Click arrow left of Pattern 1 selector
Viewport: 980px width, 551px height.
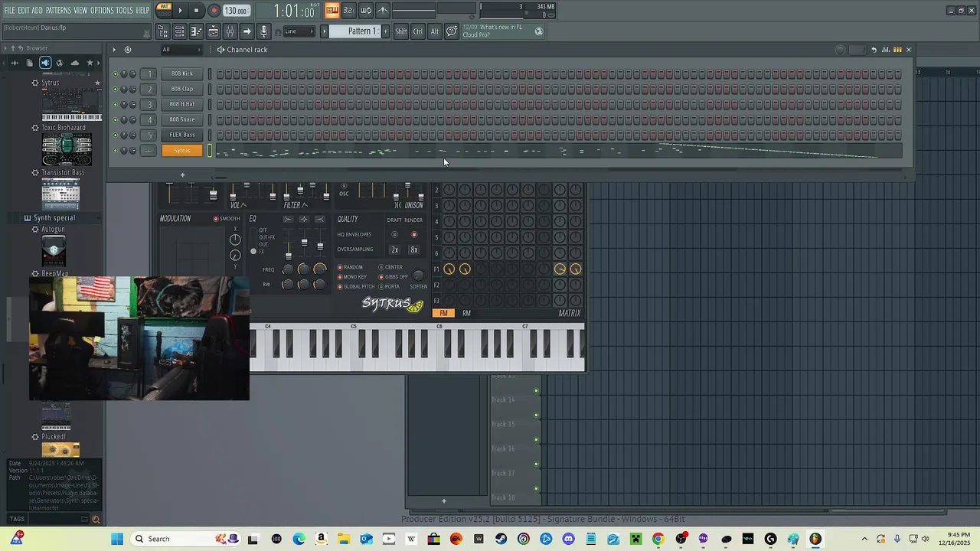click(x=324, y=31)
